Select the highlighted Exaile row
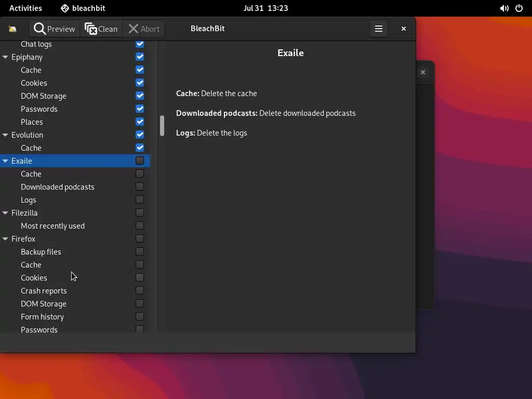The height and width of the screenshot is (399, 532). [x=75, y=161]
